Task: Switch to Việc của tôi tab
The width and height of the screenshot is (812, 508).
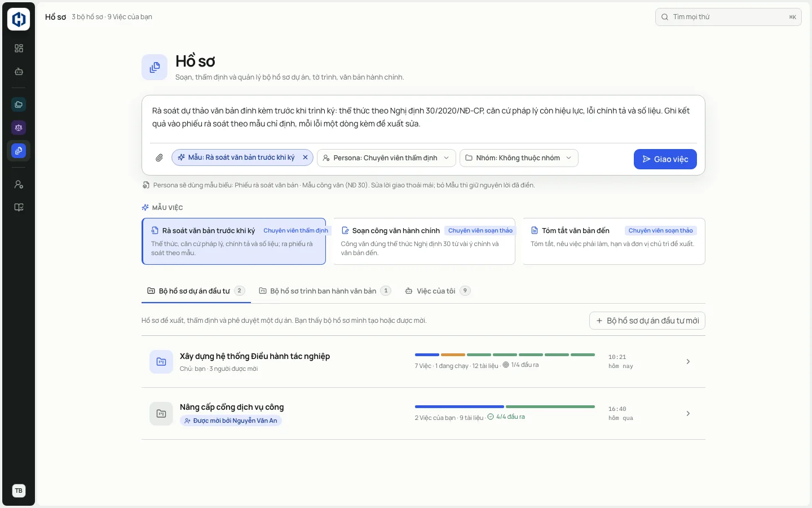Action: click(438, 291)
